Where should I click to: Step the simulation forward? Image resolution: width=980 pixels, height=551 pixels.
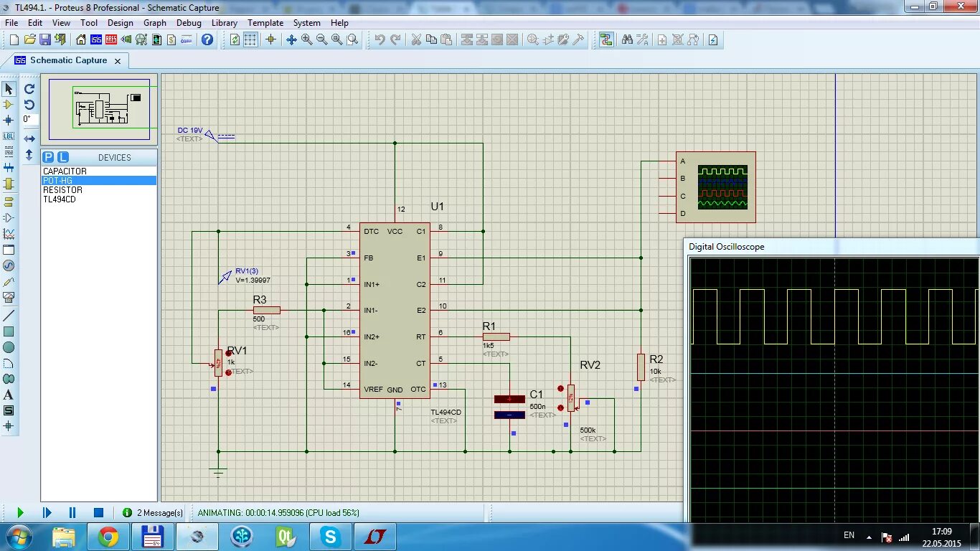coord(47,512)
